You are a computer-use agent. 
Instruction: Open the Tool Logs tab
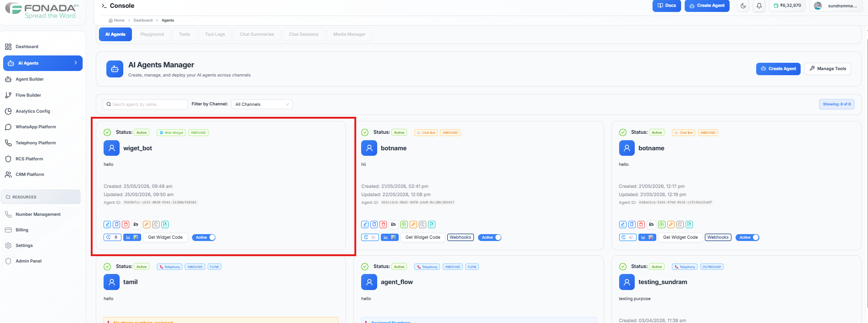point(215,34)
